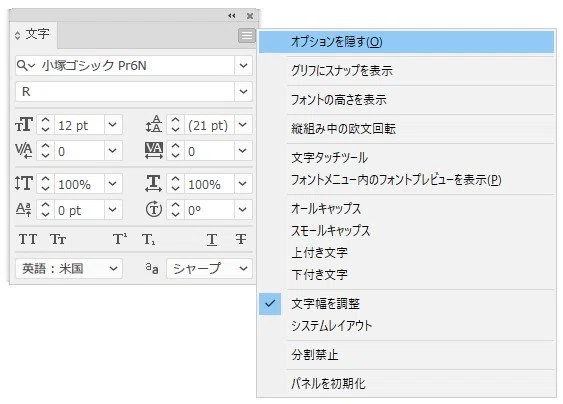This screenshot has width=563, height=404.
Task: Enable 分割禁止 menu option
Action: coord(407,354)
